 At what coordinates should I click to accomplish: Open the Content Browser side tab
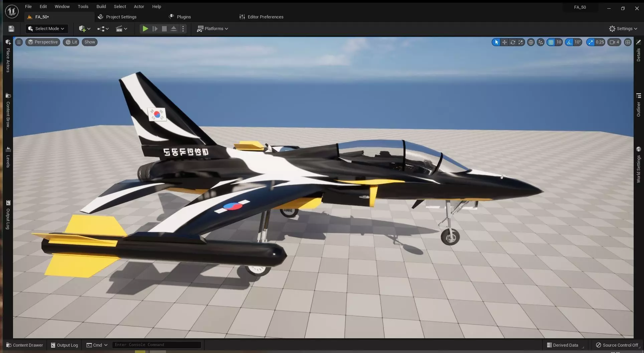8,111
